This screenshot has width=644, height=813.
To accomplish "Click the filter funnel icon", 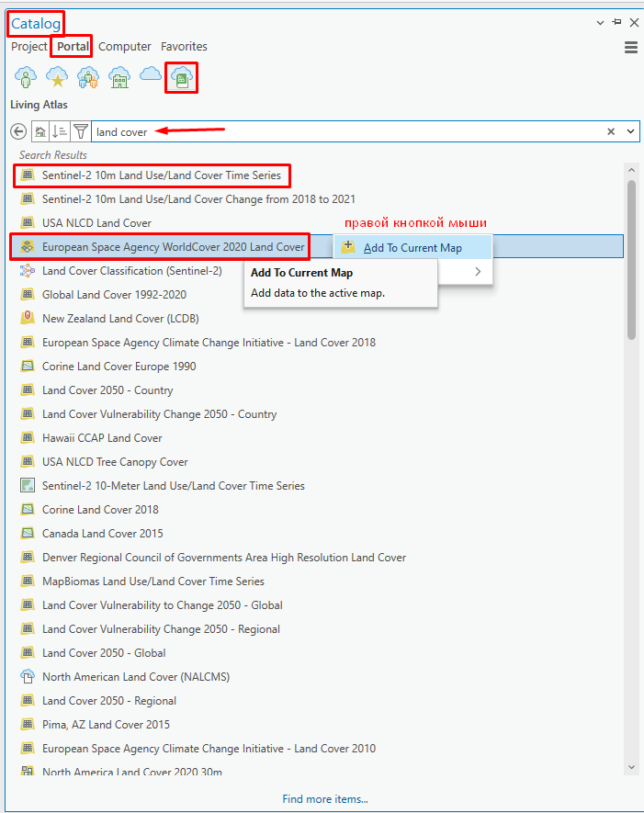I will pos(80,131).
